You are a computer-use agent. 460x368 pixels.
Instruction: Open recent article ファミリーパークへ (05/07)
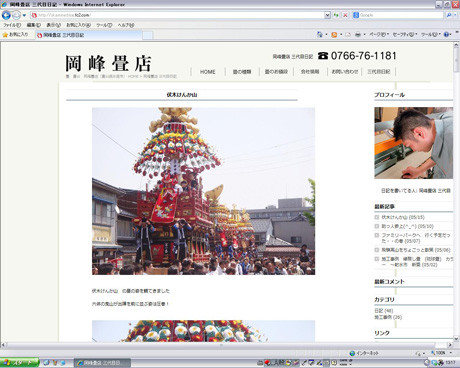coord(416,238)
